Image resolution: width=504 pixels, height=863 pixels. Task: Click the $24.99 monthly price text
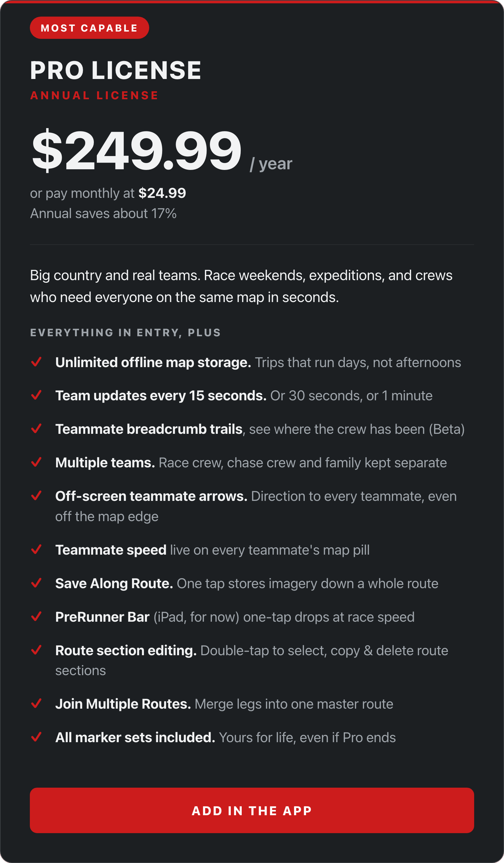(162, 193)
